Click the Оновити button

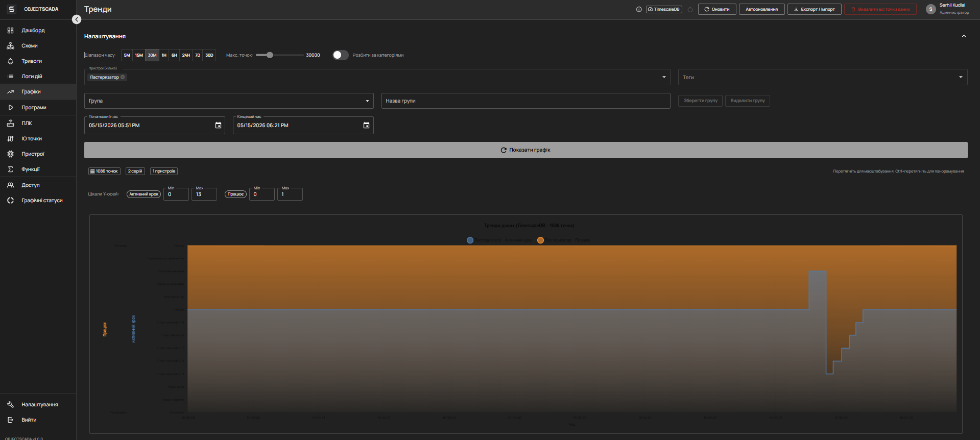pyautogui.click(x=717, y=9)
